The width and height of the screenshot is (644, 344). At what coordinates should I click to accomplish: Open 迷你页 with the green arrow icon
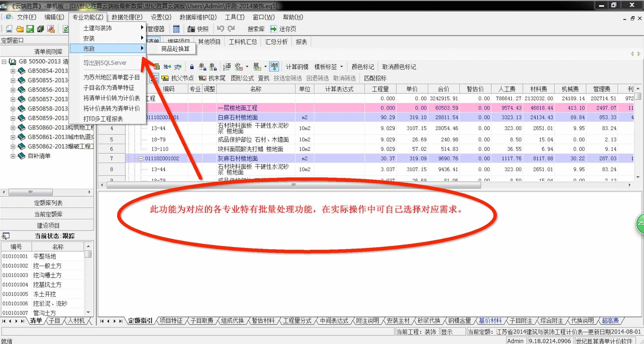click(x=273, y=29)
